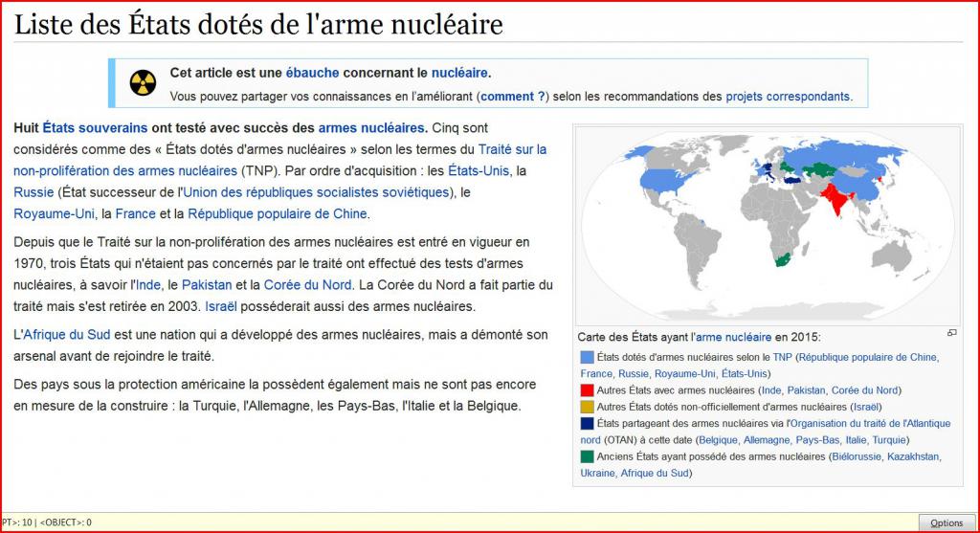Click the Options button in the status bar
980x533 pixels.
coord(947,523)
